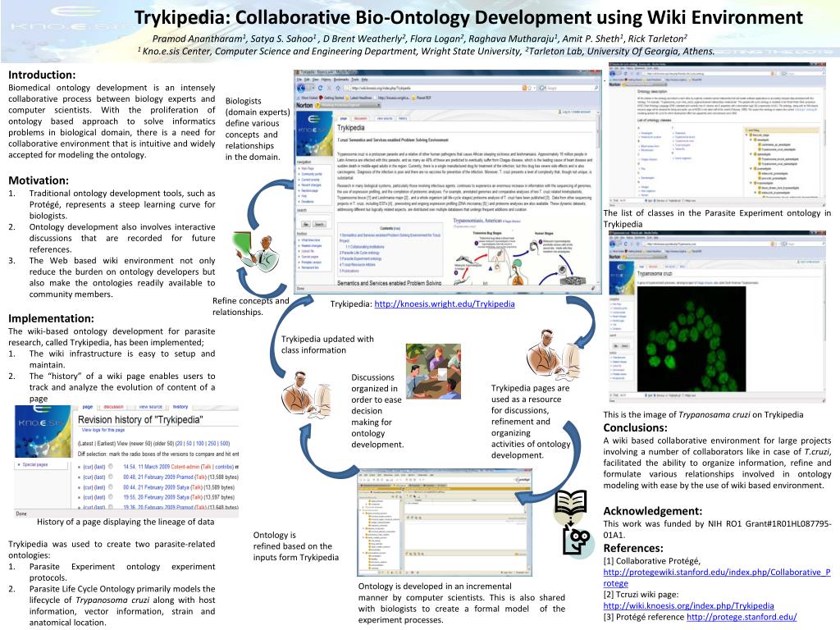Click the person-at-computer clip art beside 'Discussions organized'
This screenshot has height=630, width=840.
(x=306, y=395)
